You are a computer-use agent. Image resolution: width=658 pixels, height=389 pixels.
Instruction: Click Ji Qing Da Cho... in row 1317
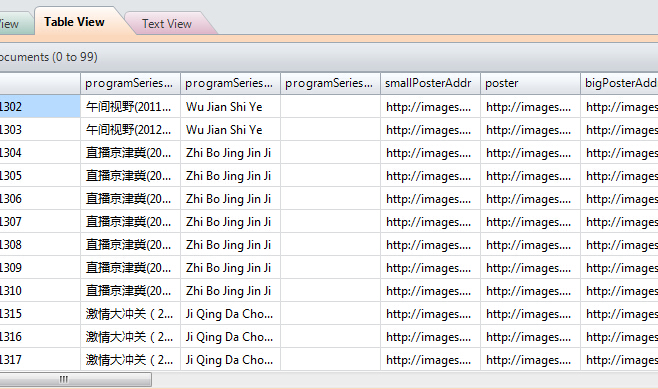point(230,360)
